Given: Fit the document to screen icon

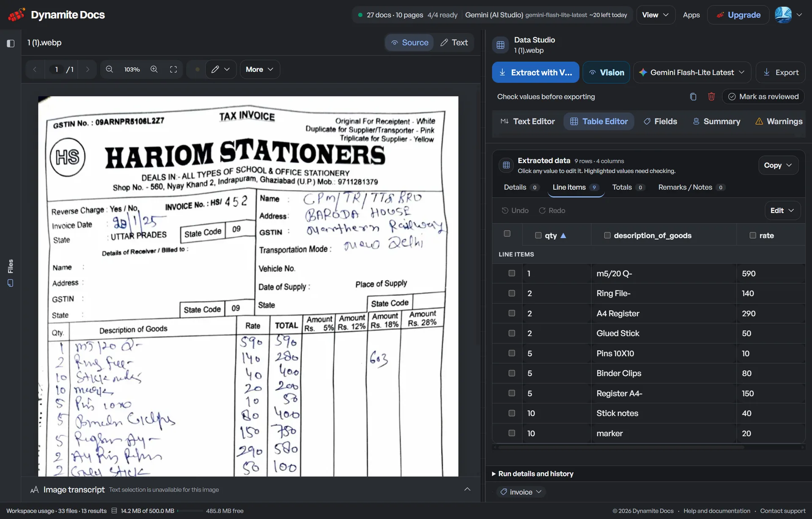Looking at the screenshot, I should pos(173,69).
